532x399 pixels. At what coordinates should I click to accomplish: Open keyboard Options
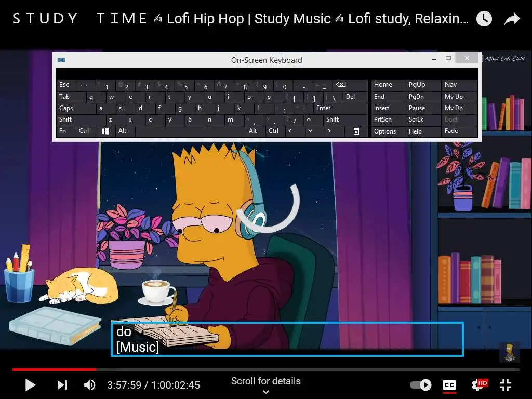point(388,131)
